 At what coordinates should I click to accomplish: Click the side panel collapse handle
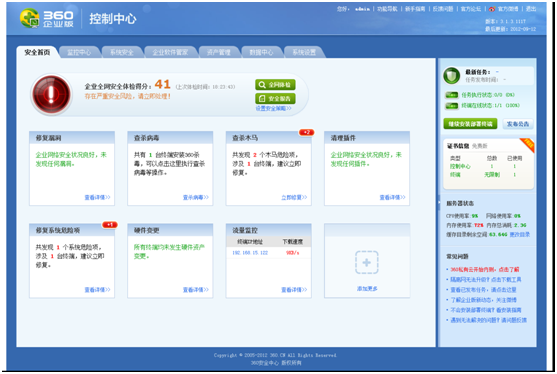[439, 201]
